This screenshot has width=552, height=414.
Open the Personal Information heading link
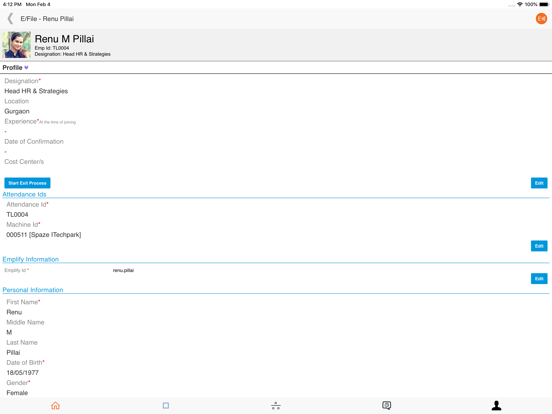(x=33, y=290)
